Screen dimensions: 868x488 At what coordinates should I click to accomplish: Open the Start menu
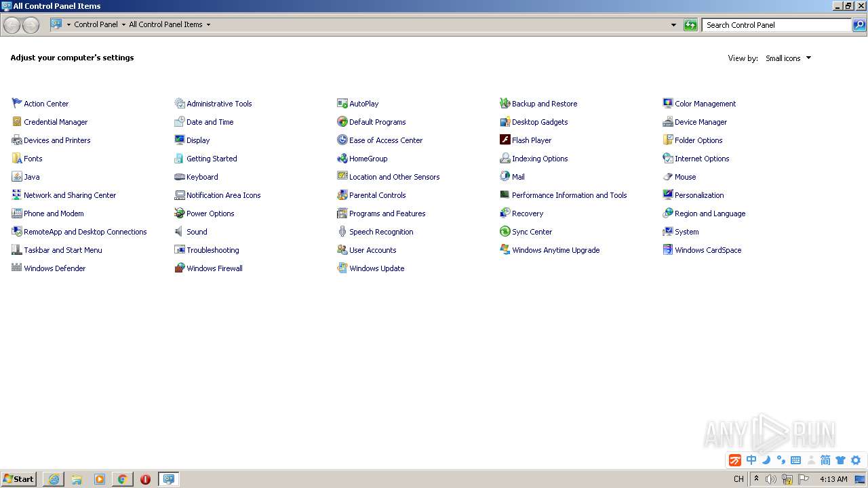click(18, 479)
